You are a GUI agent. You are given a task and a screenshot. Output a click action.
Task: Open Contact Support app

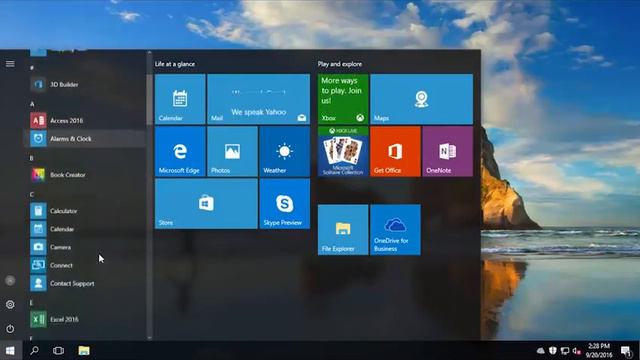pyautogui.click(x=85, y=283)
